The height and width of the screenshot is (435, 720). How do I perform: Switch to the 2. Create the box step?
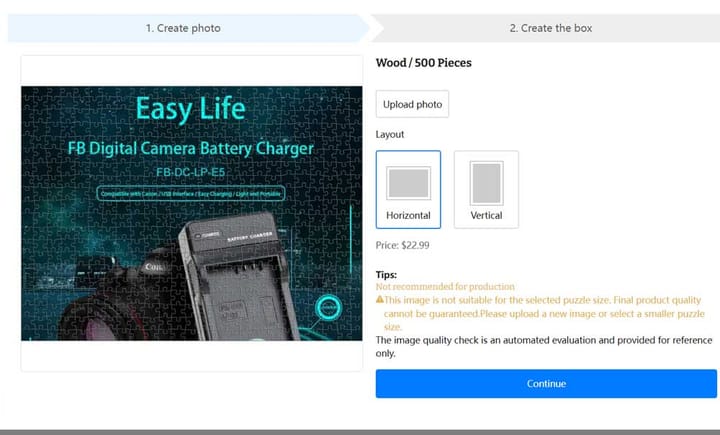point(550,28)
